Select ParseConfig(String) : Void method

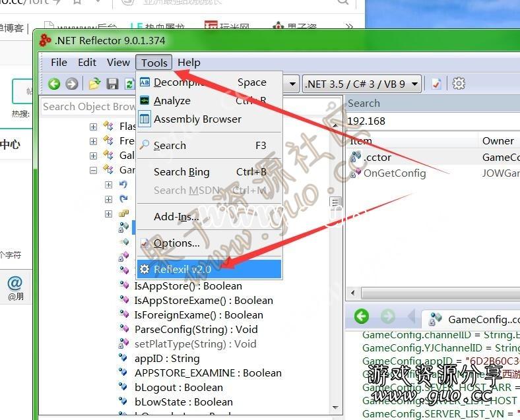click(196, 330)
